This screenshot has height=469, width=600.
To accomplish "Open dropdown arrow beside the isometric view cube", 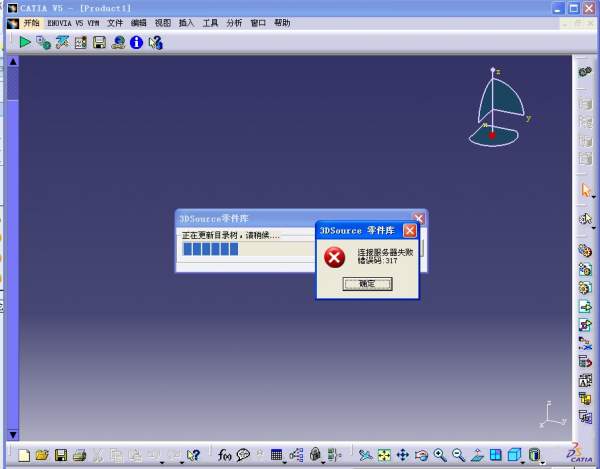I will pyautogui.click(x=523, y=463).
